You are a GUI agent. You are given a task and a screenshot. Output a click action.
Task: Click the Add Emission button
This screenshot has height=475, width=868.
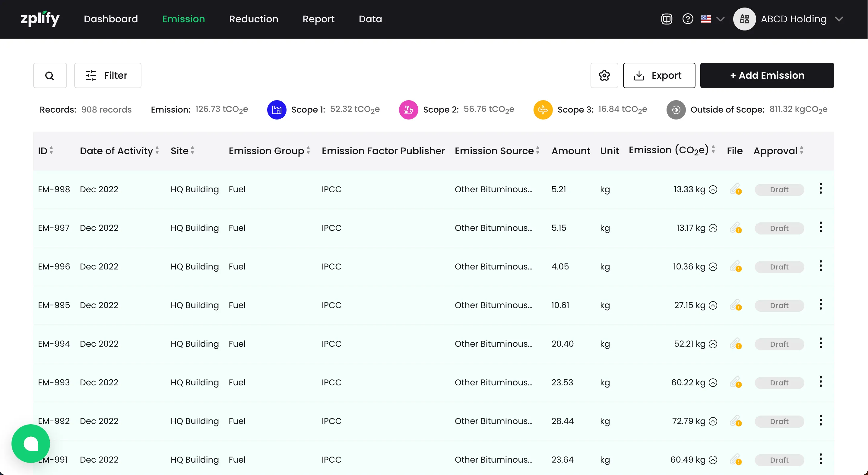coord(767,75)
